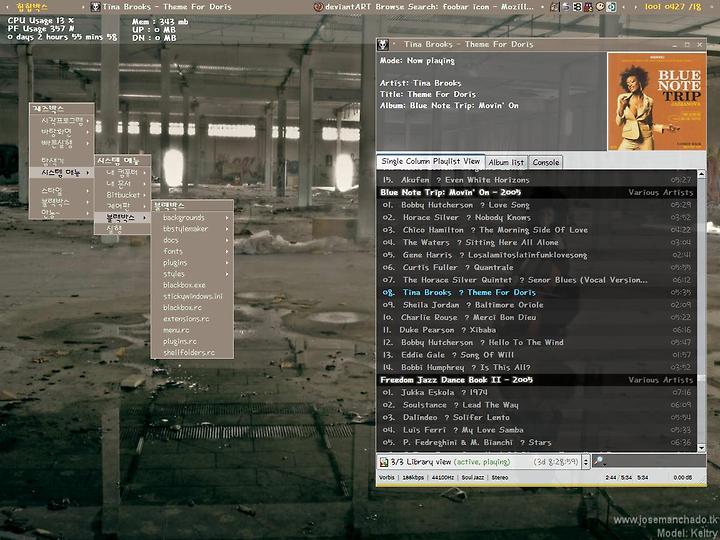Open the Bitbucket submenu entry
Viewport: 720px width, 540px height.
pyautogui.click(x=123, y=195)
